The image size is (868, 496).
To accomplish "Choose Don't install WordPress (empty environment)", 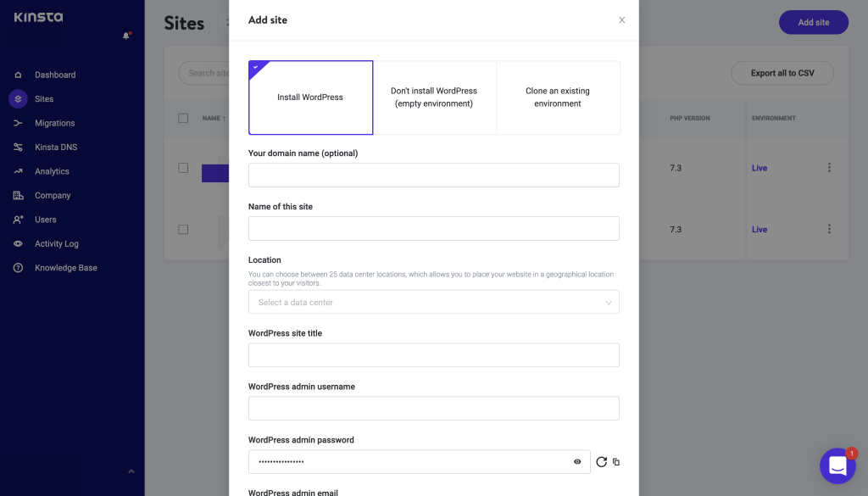I will [x=434, y=98].
